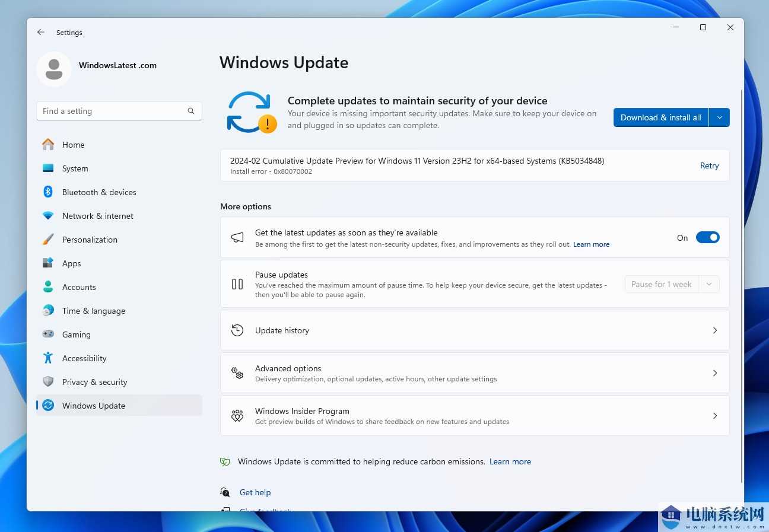
Task: Open Learn more about latest updates
Action: coord(591,244)
